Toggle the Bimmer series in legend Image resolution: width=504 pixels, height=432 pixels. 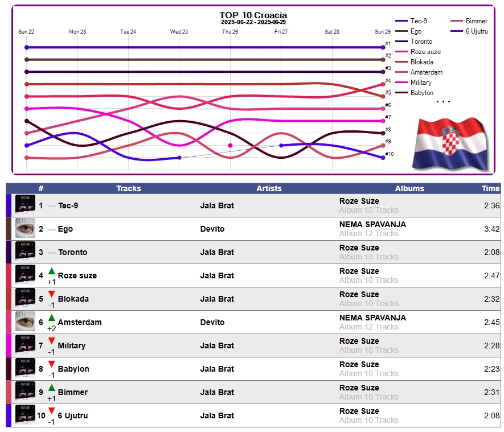[x=469, y=21]
